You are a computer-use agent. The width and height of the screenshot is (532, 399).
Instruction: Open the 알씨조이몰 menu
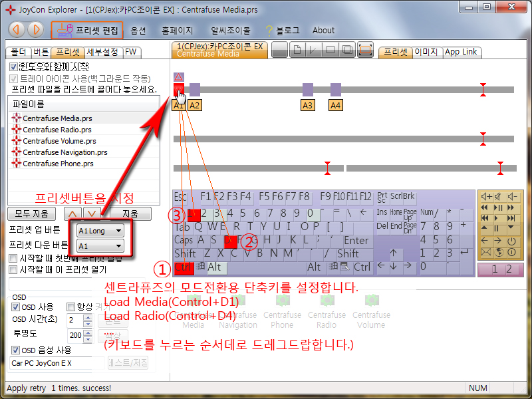(x=230, y=31)
